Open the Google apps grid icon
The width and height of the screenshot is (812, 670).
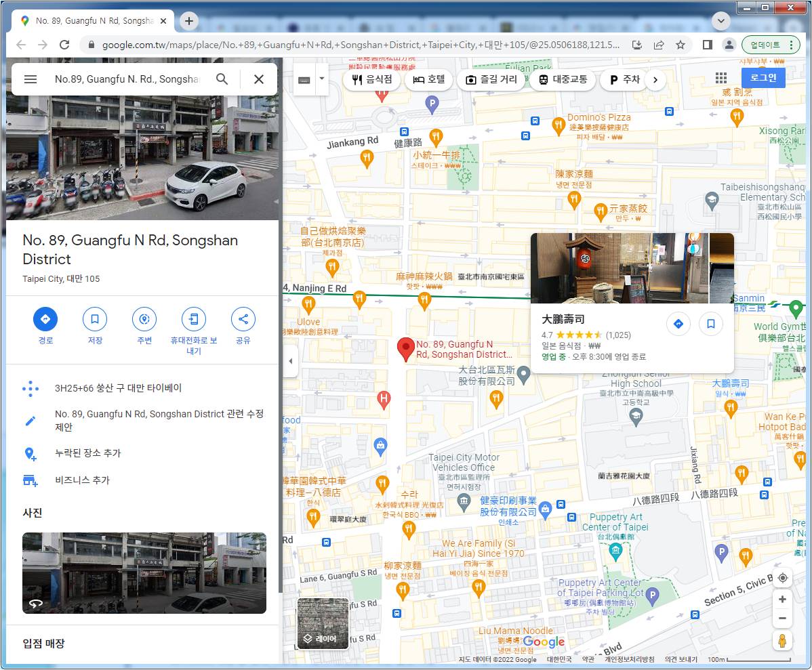[x=721, y=79]
